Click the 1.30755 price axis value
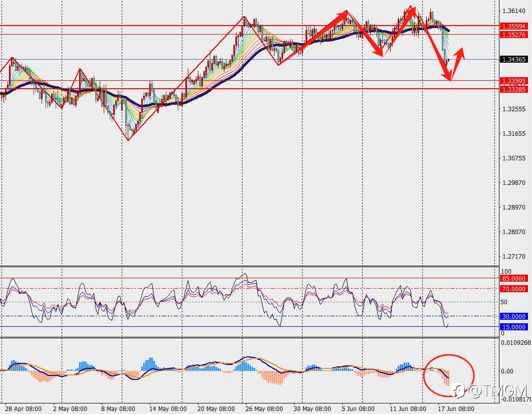This screenshot has height=414, width=532. click(513, 158)
